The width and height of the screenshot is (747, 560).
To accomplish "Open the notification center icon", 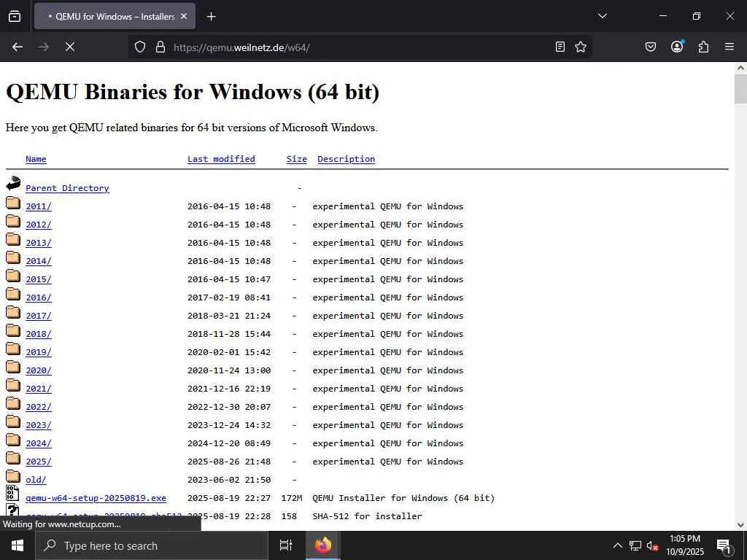I will 724,546.
